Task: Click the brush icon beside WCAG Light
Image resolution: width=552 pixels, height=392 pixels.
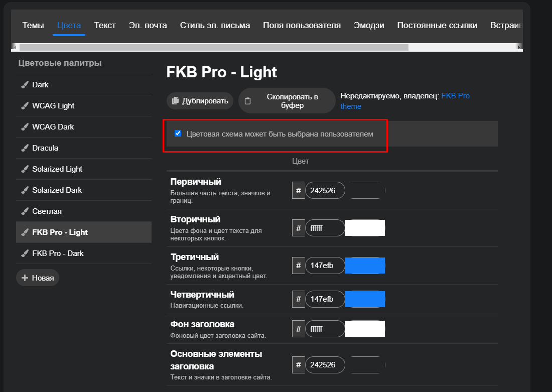Action: point(25,106)
